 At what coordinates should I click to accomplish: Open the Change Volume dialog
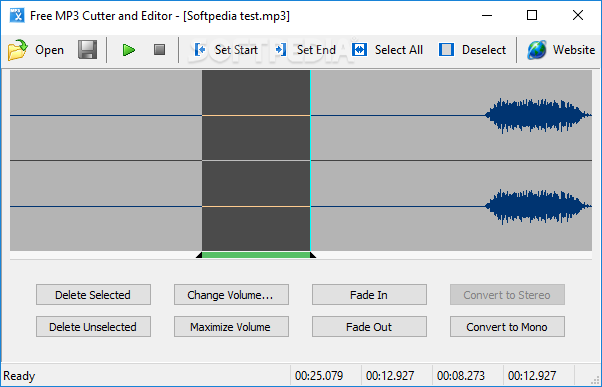(x=231, y=294)
